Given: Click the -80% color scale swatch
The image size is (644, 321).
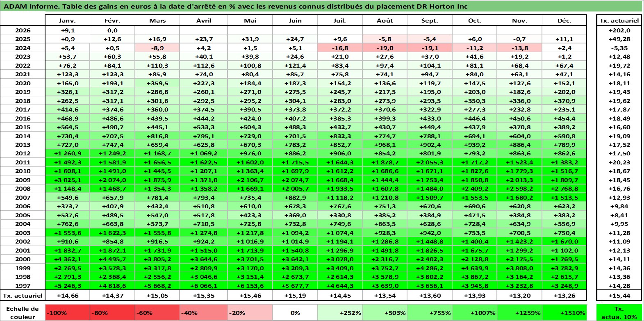Looking at the screenshot, I should (112, 312).
